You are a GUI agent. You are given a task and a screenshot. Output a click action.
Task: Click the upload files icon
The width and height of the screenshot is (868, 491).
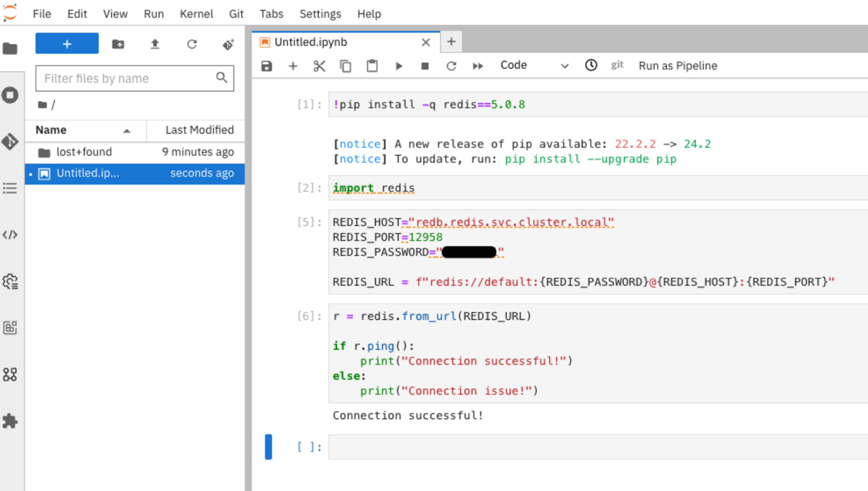point(155,44)
